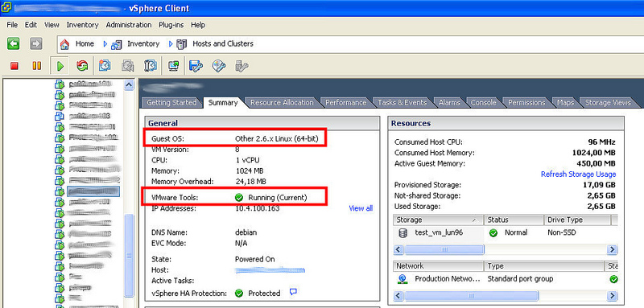Click the grayed USB device connect icon

click(x=241, y=66)
